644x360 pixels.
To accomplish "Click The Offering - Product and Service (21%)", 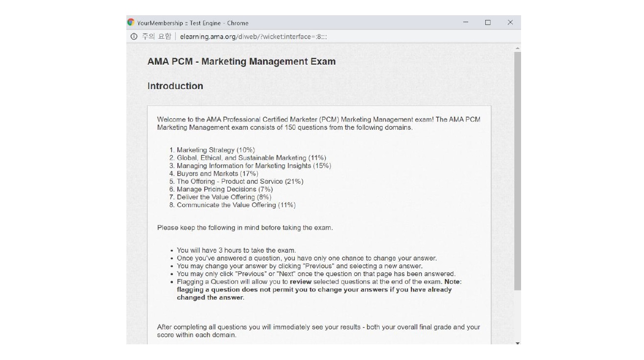I will [240, 181].
